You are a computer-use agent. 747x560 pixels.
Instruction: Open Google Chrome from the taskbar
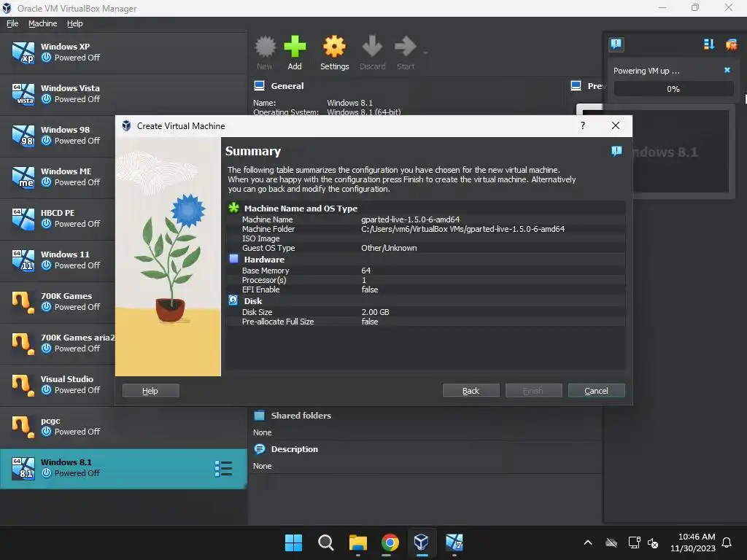click(x=390, y=542)
